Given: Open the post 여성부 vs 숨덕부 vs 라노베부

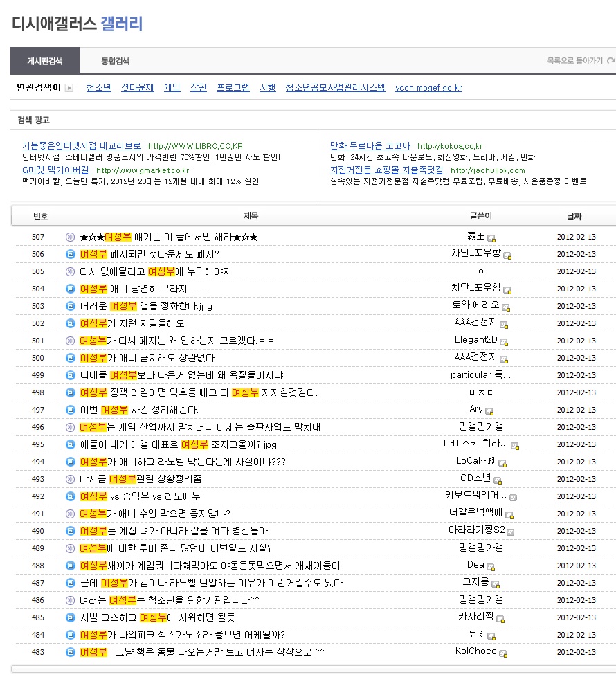Looking at the screenshot, I should (x=141, y=496).
